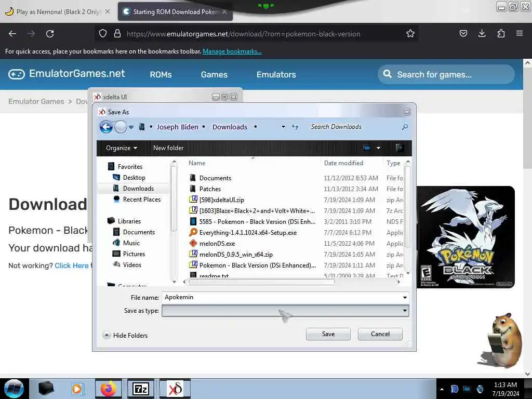
Task: Click the tracking protection shield icon
Action: click(103, 34)
